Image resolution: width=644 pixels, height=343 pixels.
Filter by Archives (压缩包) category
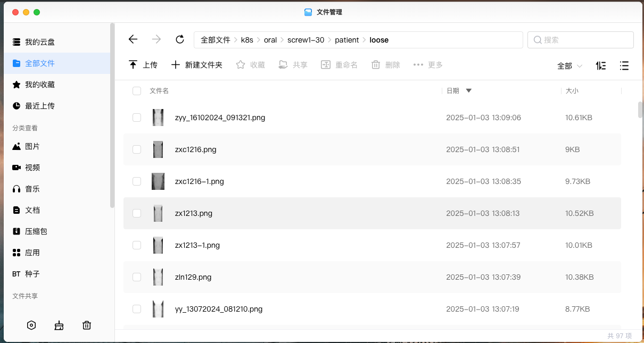pyautogui.click(x=57, y=231)
